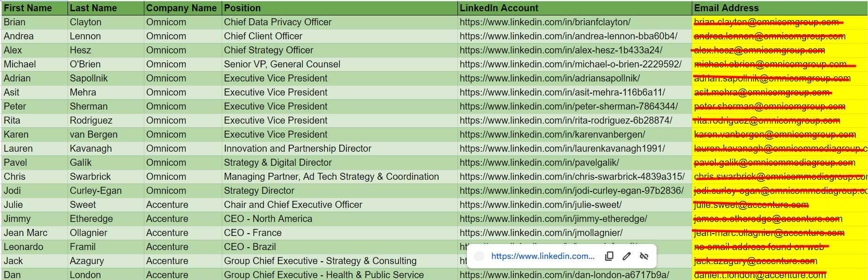Select the Chief Data Privacy Officer cell
Screen dimensions: 868x280
[x=277, y=22]
